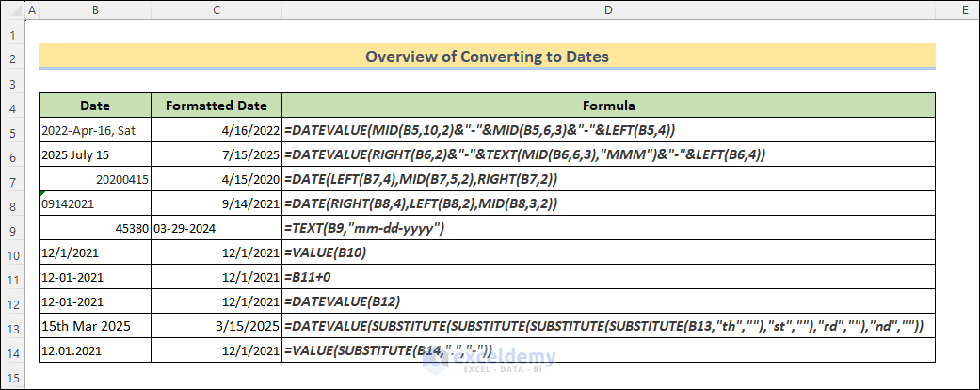
Task: Click the 'Formatted Date' header cell
Action: tap(217, 106)
